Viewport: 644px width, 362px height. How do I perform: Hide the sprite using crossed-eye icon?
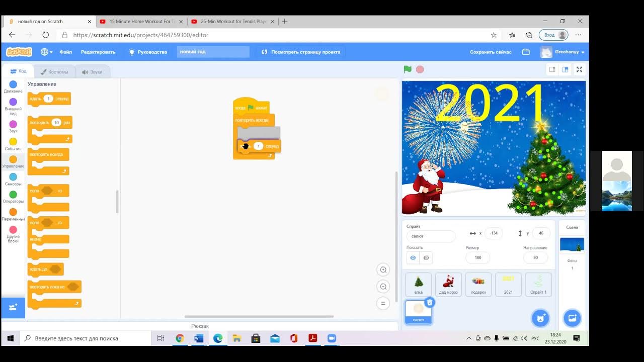pos(426,257)
